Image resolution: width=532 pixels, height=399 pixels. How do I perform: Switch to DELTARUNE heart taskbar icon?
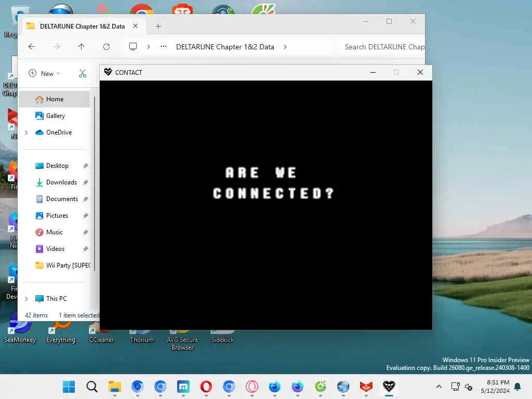pos(389,387)
